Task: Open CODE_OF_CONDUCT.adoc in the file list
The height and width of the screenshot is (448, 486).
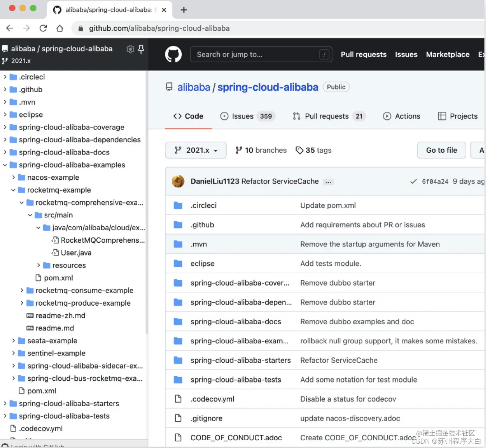Action: click(236, 438)
